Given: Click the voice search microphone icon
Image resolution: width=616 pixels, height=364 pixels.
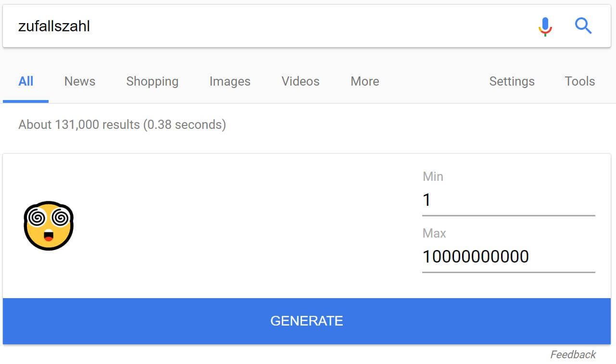Looking at the screenshot, I should click(x=545, y=26).
